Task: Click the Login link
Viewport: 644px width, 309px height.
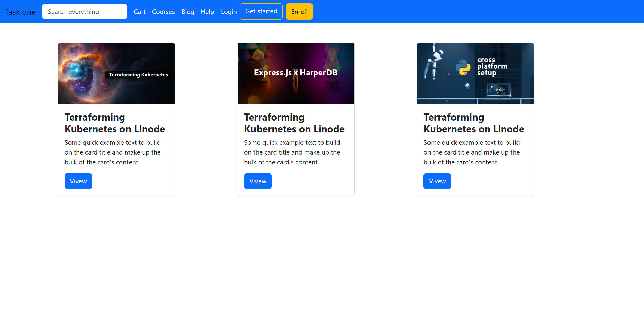Action: pyautogui.click(x=229, y=12)
